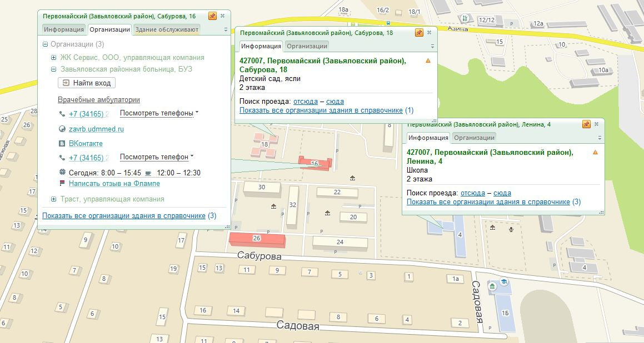Click сюда route link in Сабурова, 18 card
The width and height of the screenshot is (644, 343).
click(x=335, y=102)
